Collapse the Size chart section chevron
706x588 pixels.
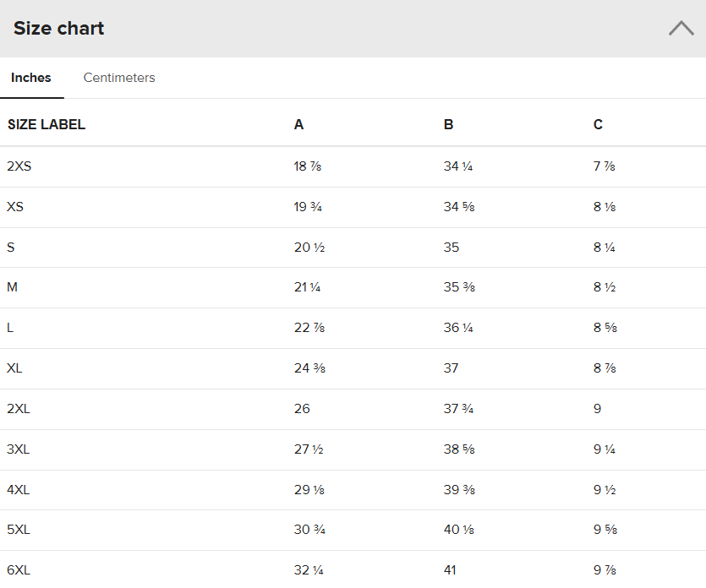(x=681, y=29)
